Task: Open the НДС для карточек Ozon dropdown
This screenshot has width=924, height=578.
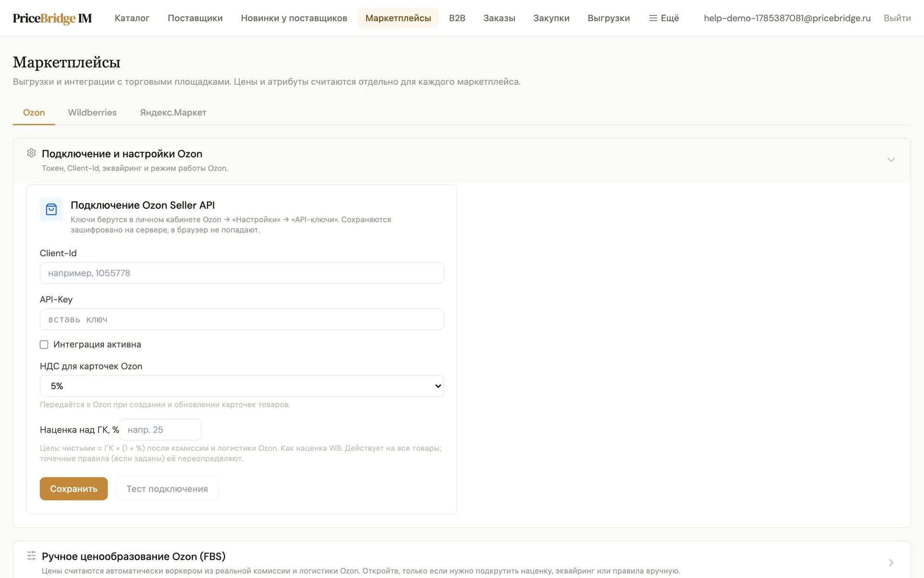Action: [x=242, y=386]
